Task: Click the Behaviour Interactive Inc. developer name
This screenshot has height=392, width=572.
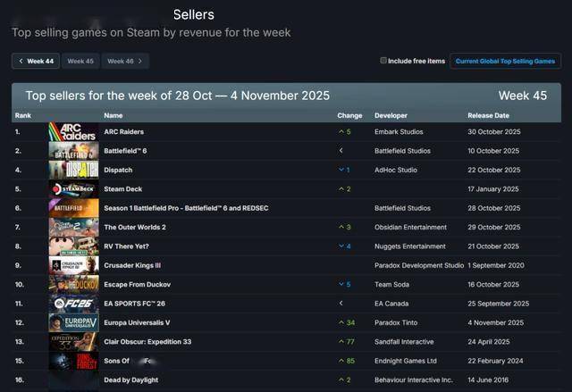Action: pos(414,380)
